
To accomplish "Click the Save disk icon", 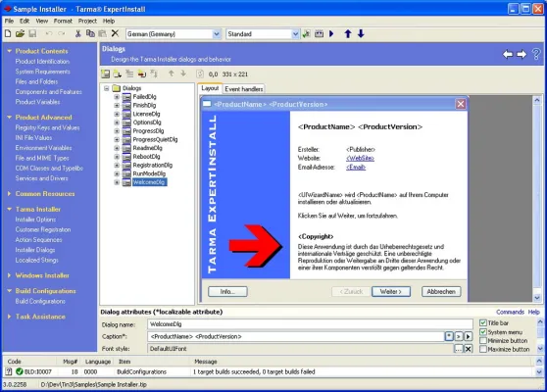I will [x=32, y=33].
